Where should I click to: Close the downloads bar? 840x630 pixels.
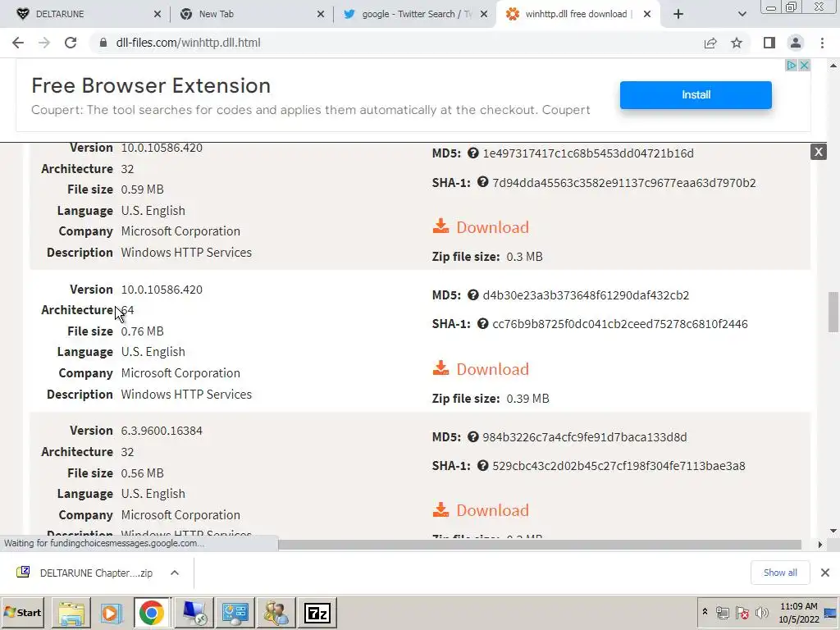(x=825, y=573)
